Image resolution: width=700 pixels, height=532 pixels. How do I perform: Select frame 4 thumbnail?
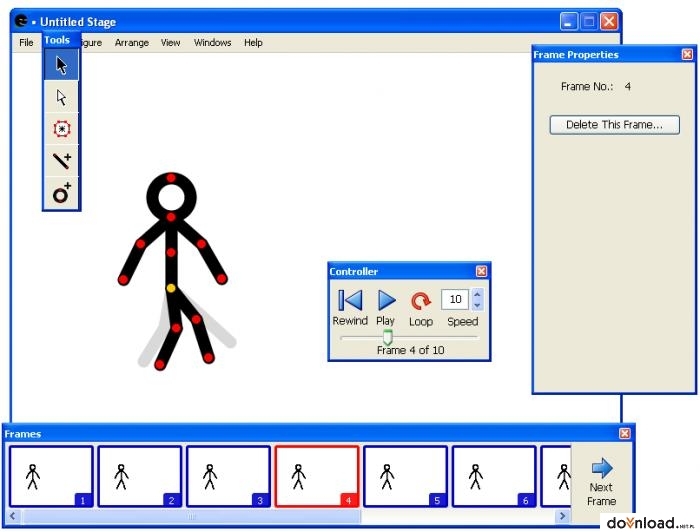pos(317,476)
